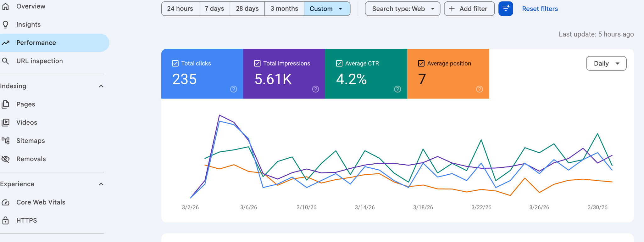Screen dimensions: 644x242
Task: Select the 7 days range tab
Action: 214,9
